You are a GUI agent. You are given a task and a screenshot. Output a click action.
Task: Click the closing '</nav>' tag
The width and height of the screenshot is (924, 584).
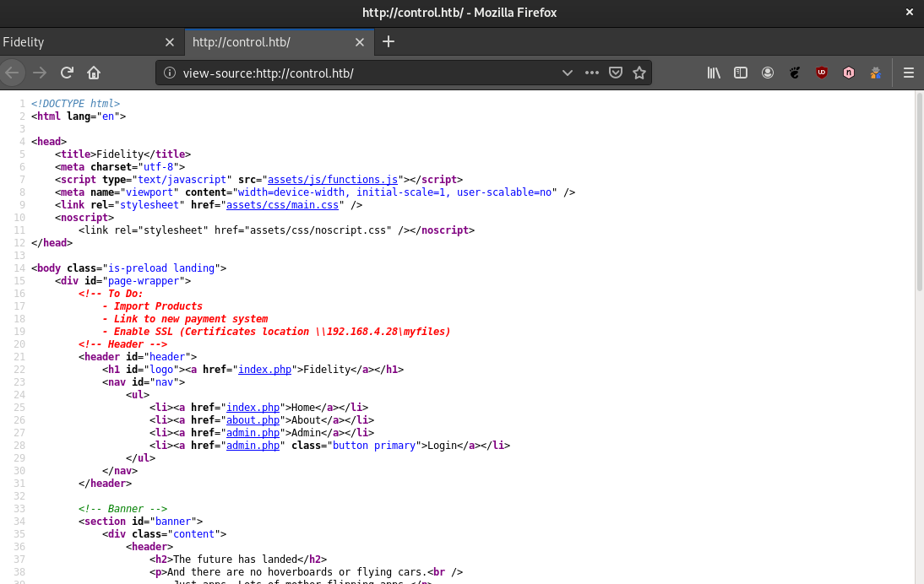coord(120,471)
